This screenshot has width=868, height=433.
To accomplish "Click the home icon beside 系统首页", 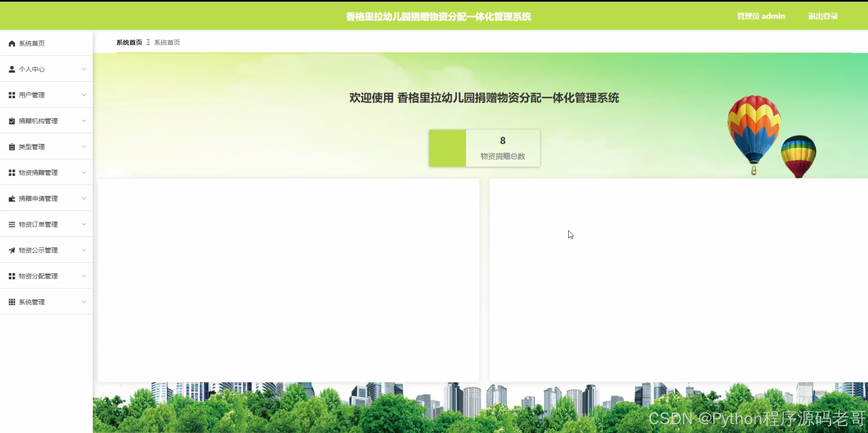I will pos(12,43).
